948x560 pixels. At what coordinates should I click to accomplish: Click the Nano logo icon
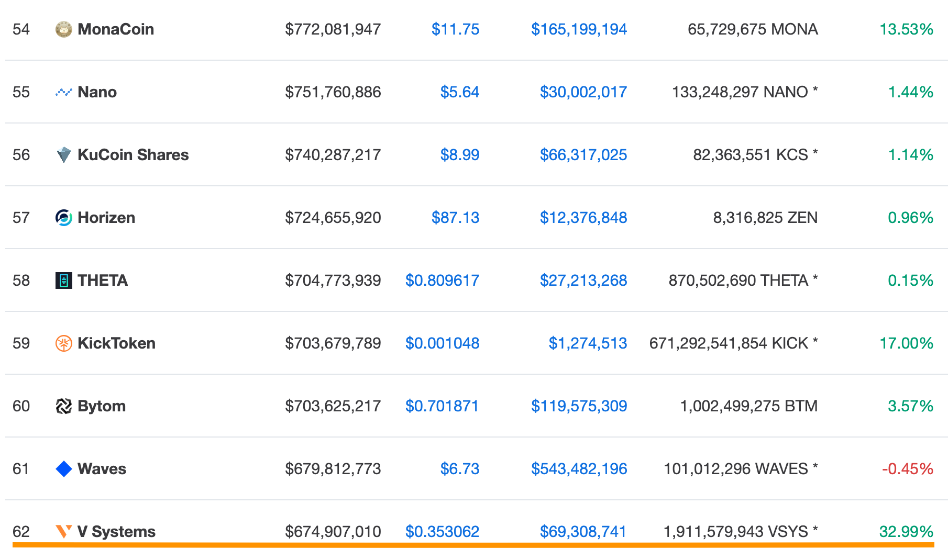[64, 92]
